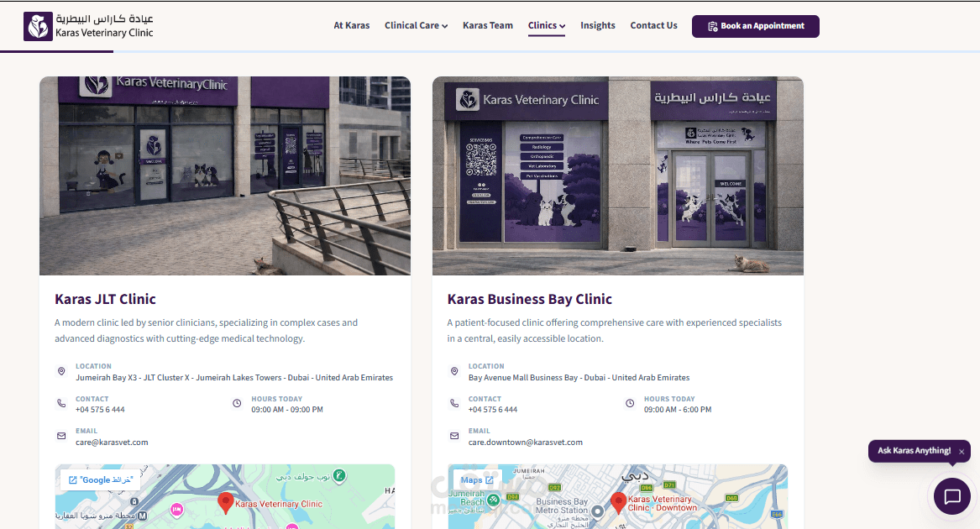
Task: Click the location pin icon for JLT Clinic
Action: pyautogui.click(x=61, y=371)
